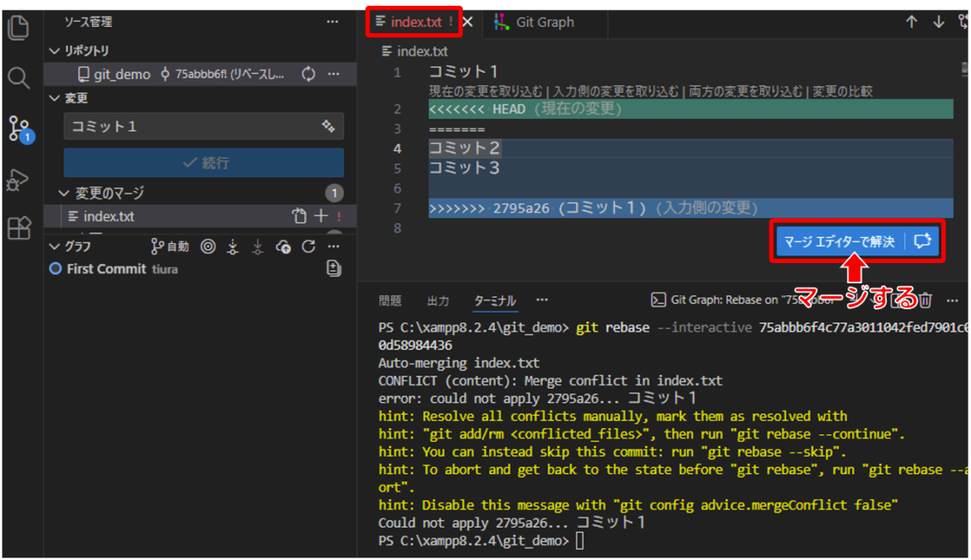Viewport: 971px width, 560px height.
Task: Open the Explorer view in activity bar
Action: tap(18, 28)
